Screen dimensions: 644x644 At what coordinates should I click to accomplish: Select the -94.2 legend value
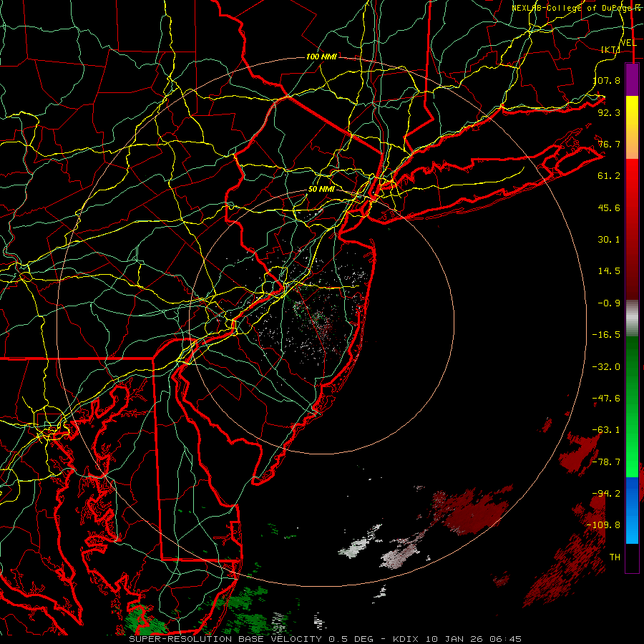(606, 494)
